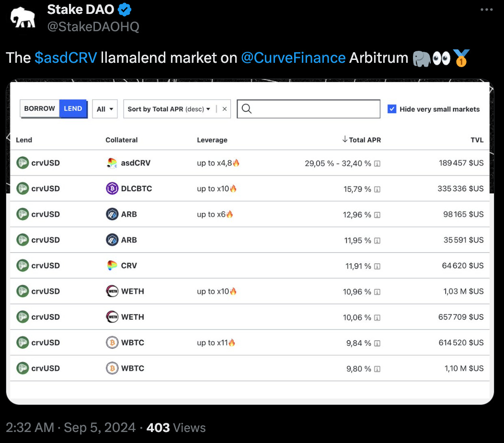The width and height of the screenshot is (504, 443).
Task: Click the CRV collateral token icon
Action: [112, 266]
